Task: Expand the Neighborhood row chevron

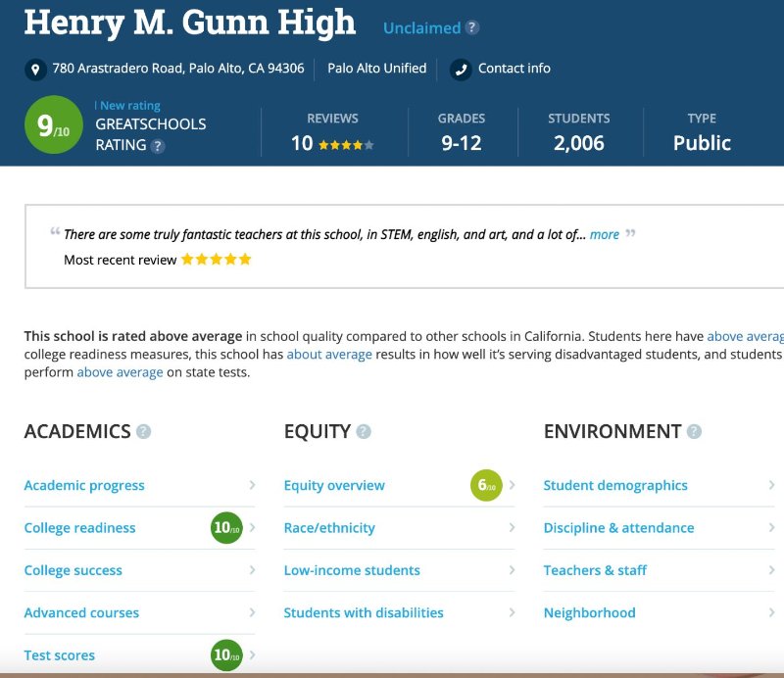Action: (771, 612)
